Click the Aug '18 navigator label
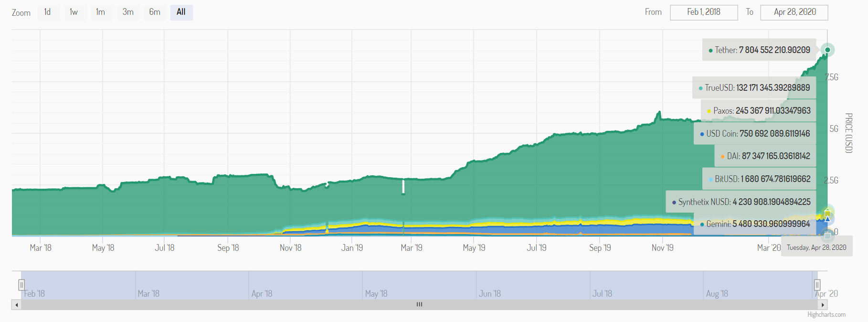 (717, 294)
